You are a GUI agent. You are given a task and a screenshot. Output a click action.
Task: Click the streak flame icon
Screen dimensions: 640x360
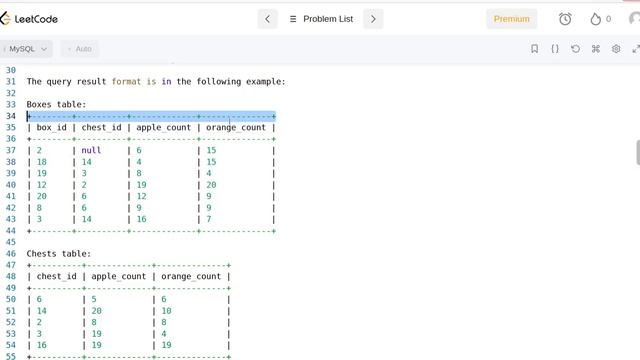click(596, 19)
